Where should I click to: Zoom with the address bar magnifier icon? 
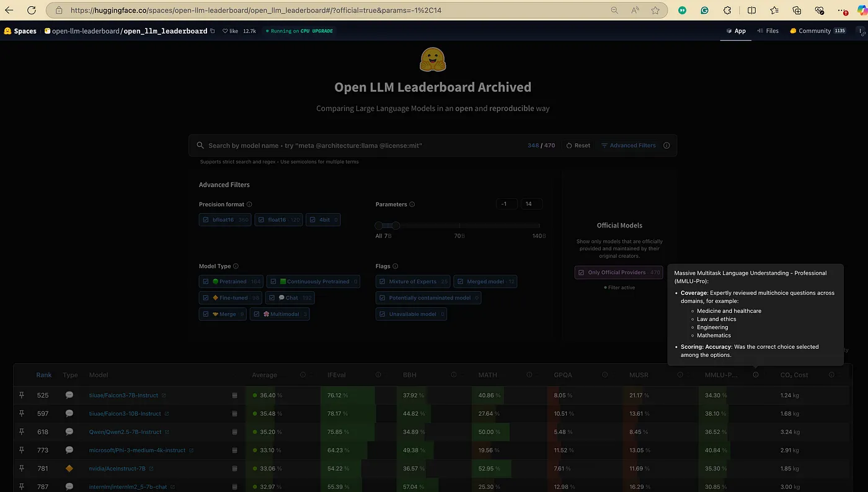(614, 11)
